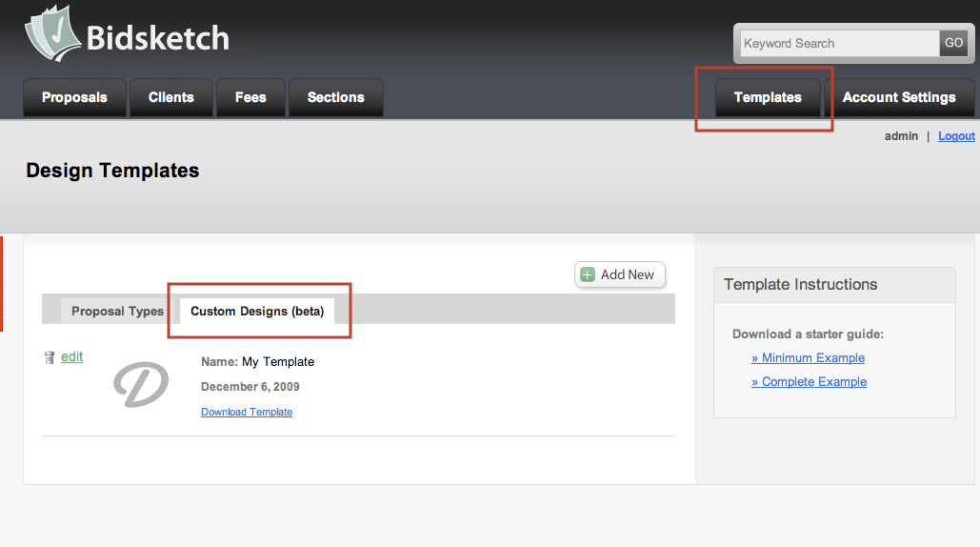Click the green plus icon on Add New
The image size is (980, 547).
coord(588,274)
